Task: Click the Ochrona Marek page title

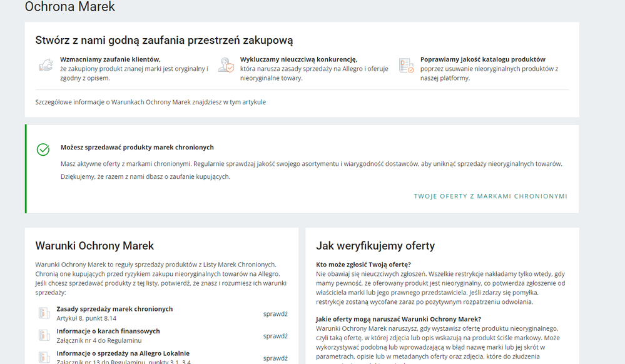Action: (x=69, y=7)
